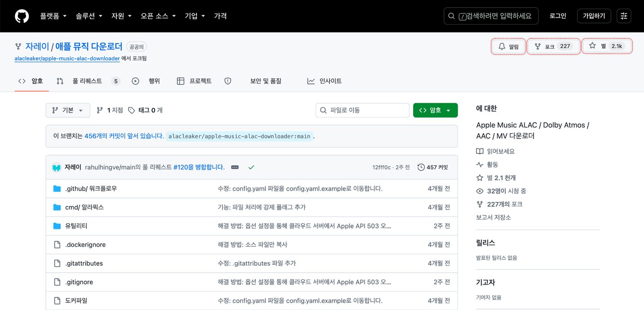Switch to the 풀 리퀘스트 tab
Image resolution: width=644 pixels, height=310 pixels.
[x=88, y=81]
